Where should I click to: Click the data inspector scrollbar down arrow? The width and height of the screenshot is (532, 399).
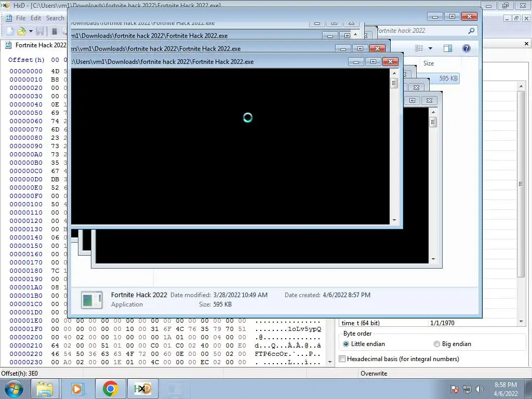click(x=521, y=322)
